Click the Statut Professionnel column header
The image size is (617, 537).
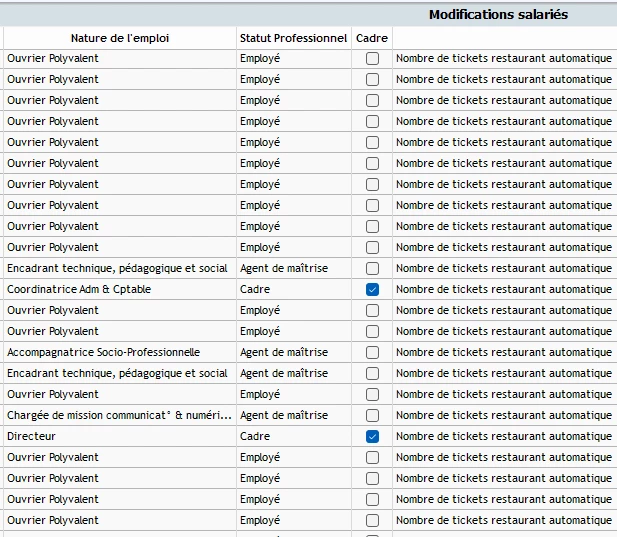point(293,38)
